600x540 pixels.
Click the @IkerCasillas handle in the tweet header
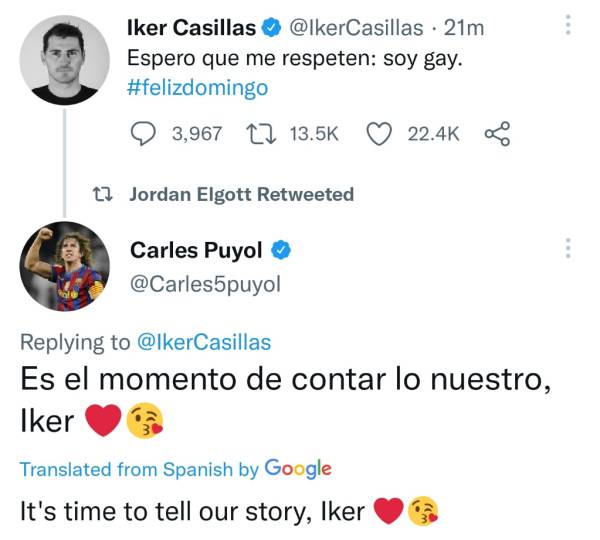pyautogui.click(x=356, y=28)
